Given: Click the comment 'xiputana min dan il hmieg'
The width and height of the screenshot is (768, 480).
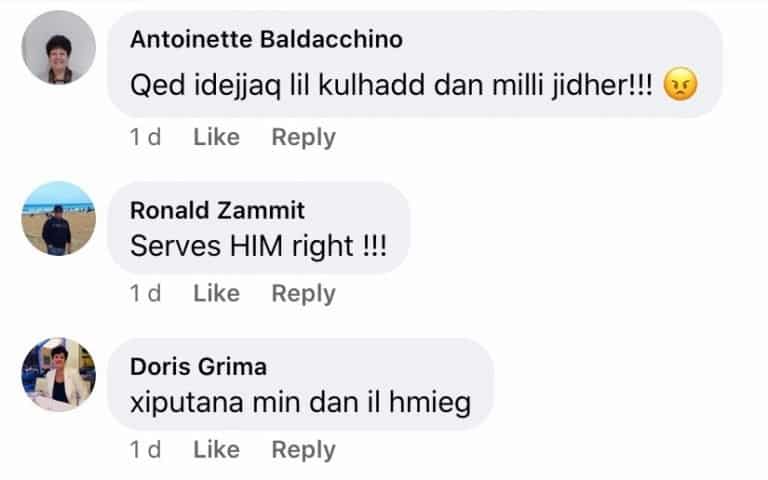Looking at the screenshot, I should 300,403.
